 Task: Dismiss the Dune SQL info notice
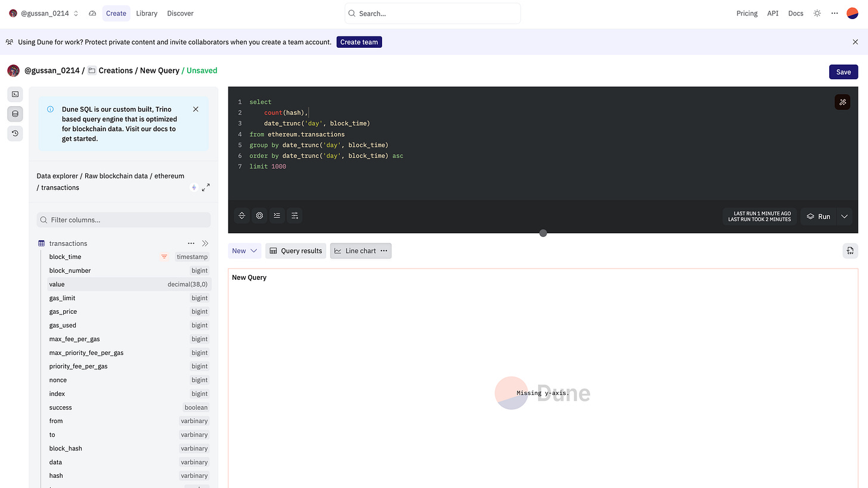[196, 109]
